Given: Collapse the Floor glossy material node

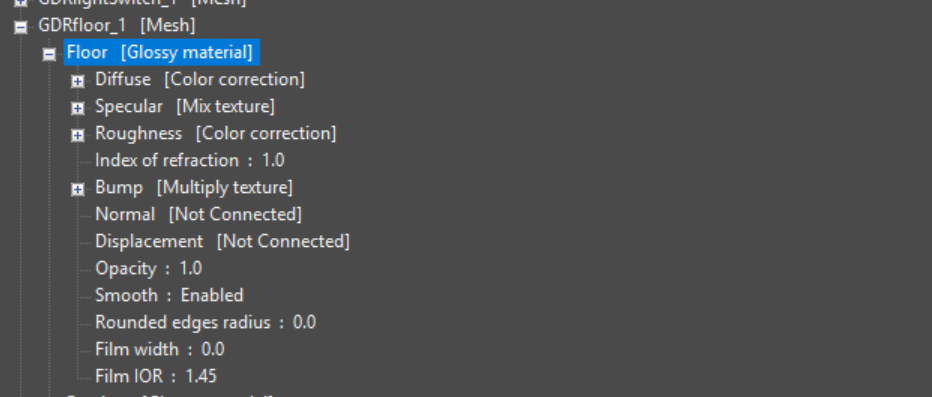Looking at the screenshot, I should coord(49,54).
